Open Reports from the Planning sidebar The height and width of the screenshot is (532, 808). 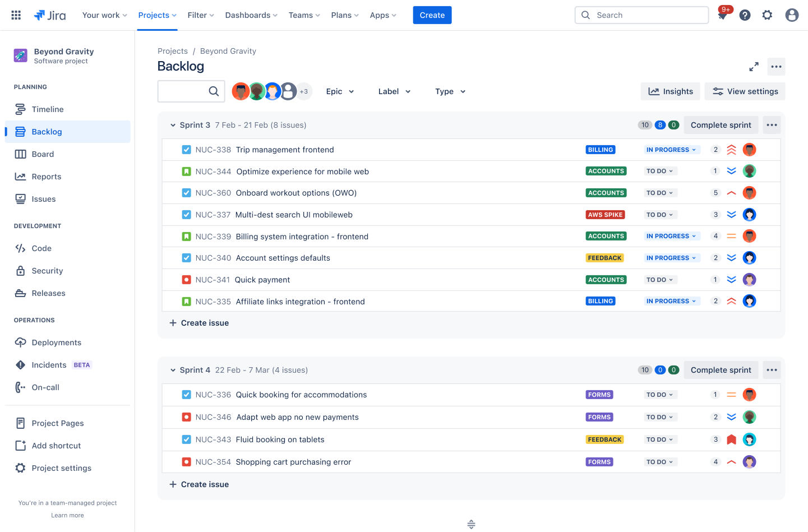click(x=46, y=176)
